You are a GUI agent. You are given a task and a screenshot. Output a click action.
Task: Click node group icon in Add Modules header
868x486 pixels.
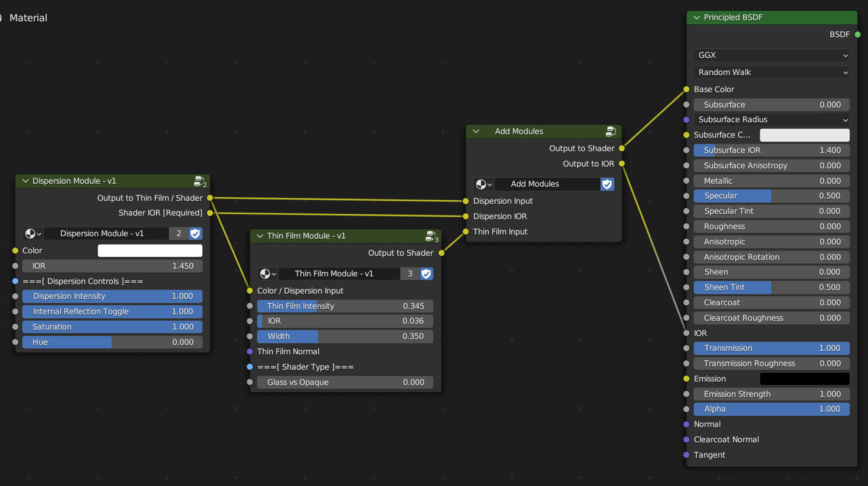click(x=611, y=131)
